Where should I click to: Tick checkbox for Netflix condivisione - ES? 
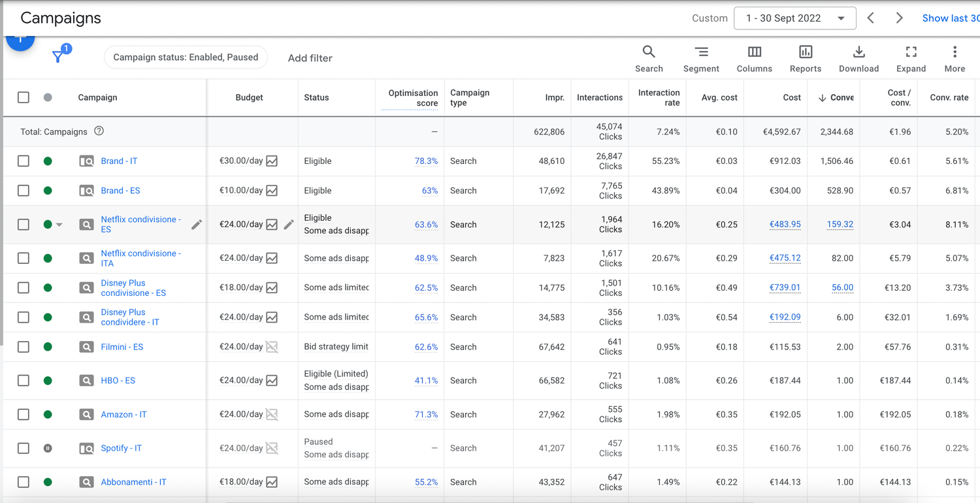[24, 224]
